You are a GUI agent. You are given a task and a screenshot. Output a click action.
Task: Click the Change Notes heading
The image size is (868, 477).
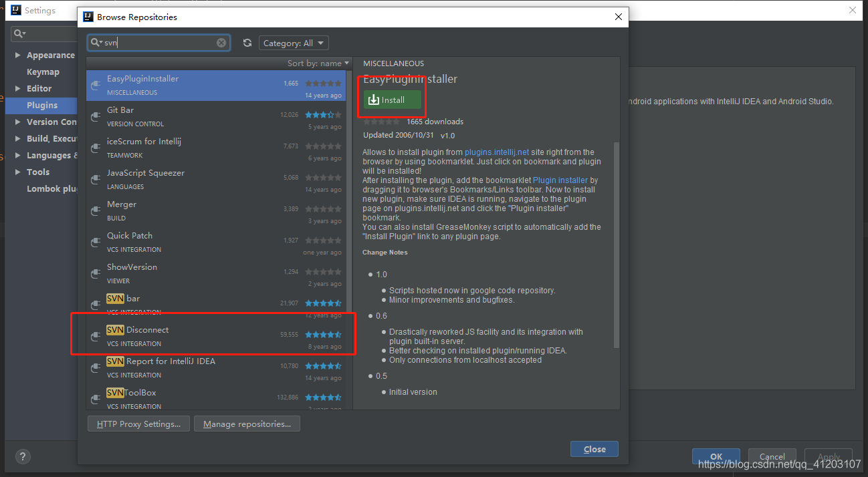point(385,253)
